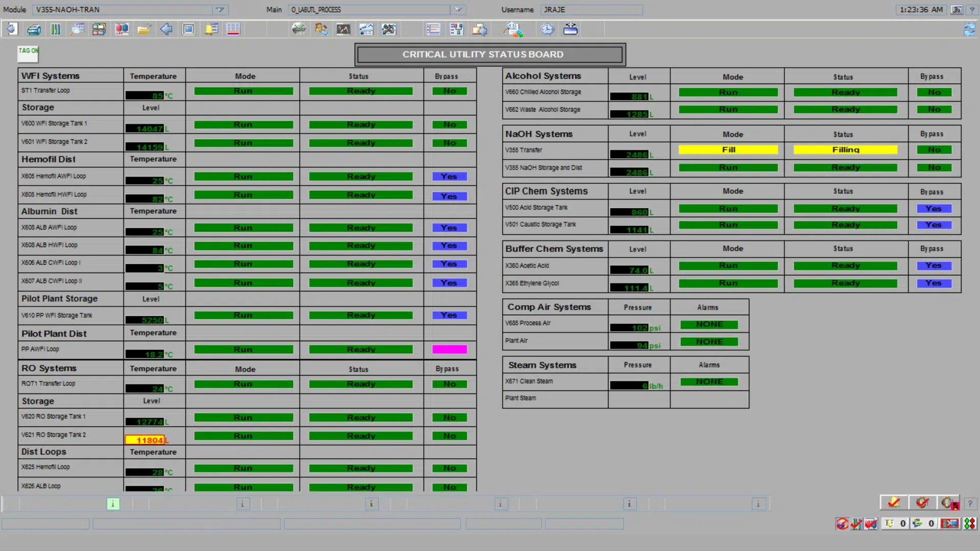
Task: Click the red striped alarm summary icon
Action: coord(233,29)
